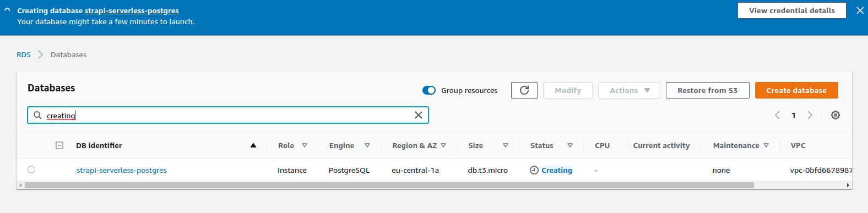
Task: Click the Databases panel heading
Action: pyautogui.click(x=51, y=88)
